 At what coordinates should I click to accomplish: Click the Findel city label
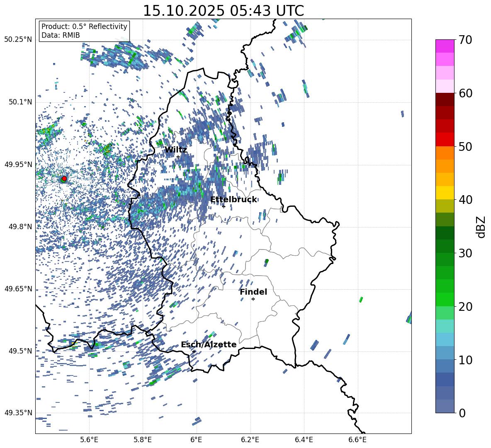tap(253, 292)
